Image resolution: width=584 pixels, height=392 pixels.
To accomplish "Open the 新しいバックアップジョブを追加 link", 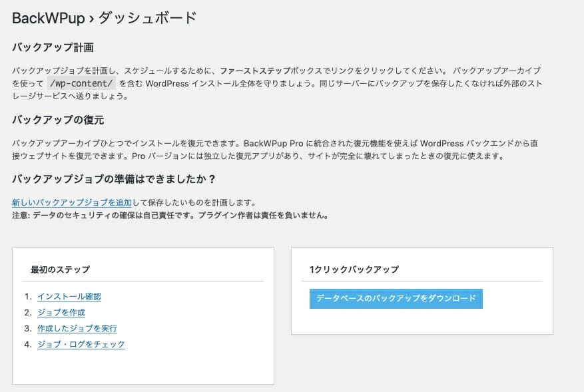I will [72, 202].
